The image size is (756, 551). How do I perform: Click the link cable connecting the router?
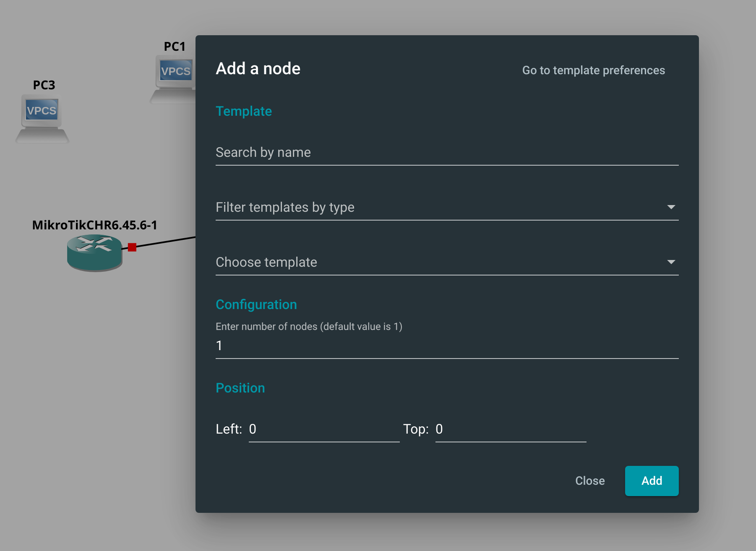point(168,242)
